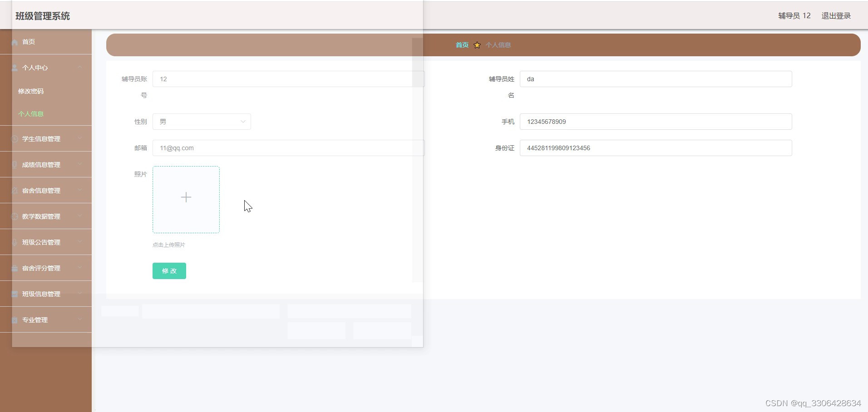Open 教学数据管理 menu item
The height and width of the screenshot is (412, 868).
(x=46, y=216)
